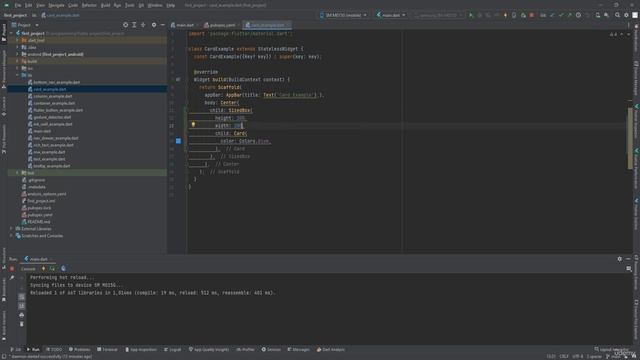Expand External Libraries node
This screenshot has width=640, height=360.
tap(11, 229)
